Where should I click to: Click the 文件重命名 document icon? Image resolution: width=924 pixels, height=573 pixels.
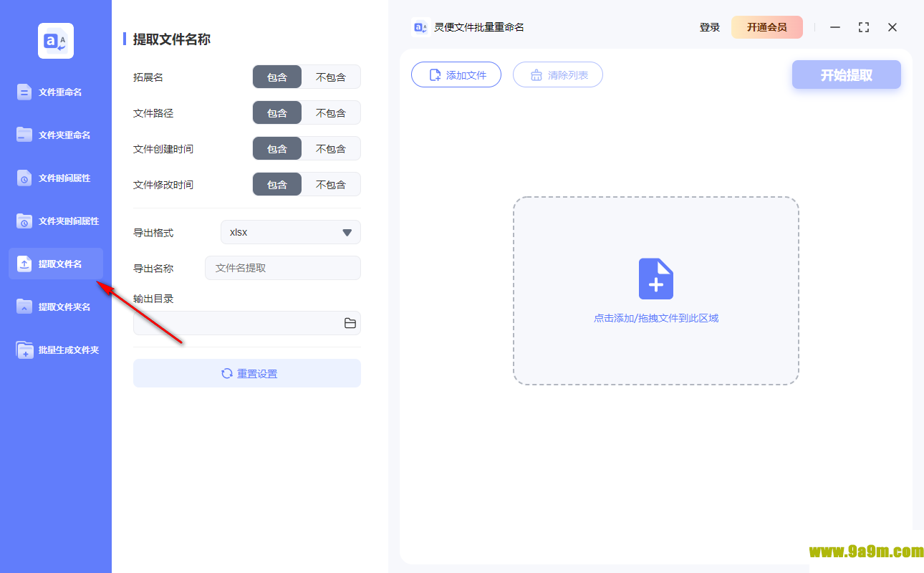(24, 92)
